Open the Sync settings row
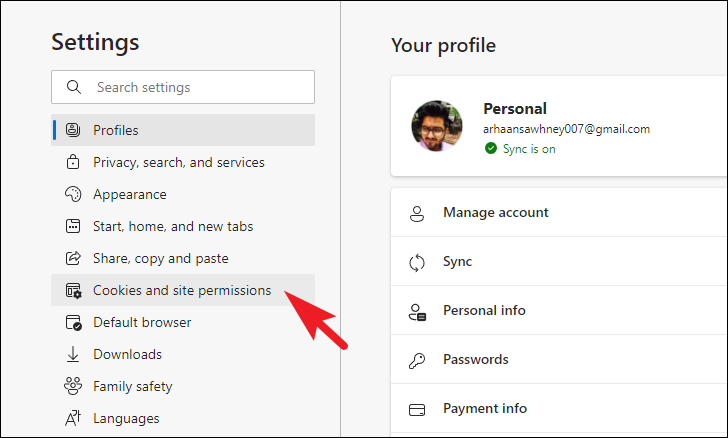Screen dimensions: 728x438 coord(559,261)
